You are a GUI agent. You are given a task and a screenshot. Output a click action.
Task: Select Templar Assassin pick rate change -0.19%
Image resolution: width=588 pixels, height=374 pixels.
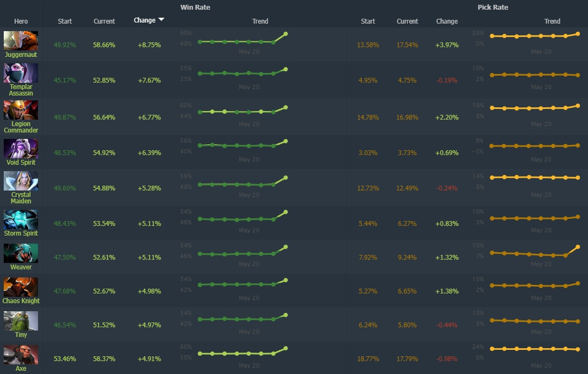click(x=446, y=80)
